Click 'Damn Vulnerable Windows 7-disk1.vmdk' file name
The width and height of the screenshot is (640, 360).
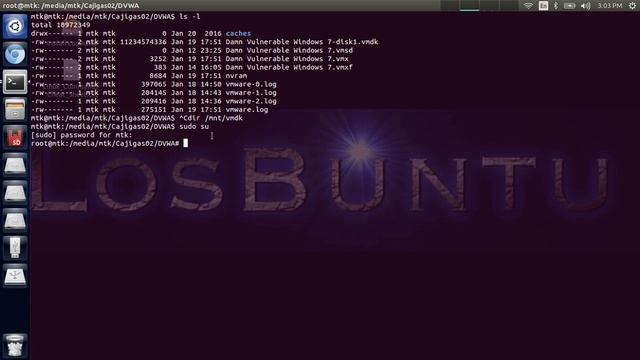[302, 42]
